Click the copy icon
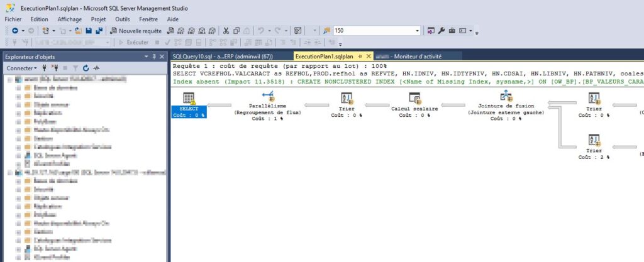 pos(236,31)
